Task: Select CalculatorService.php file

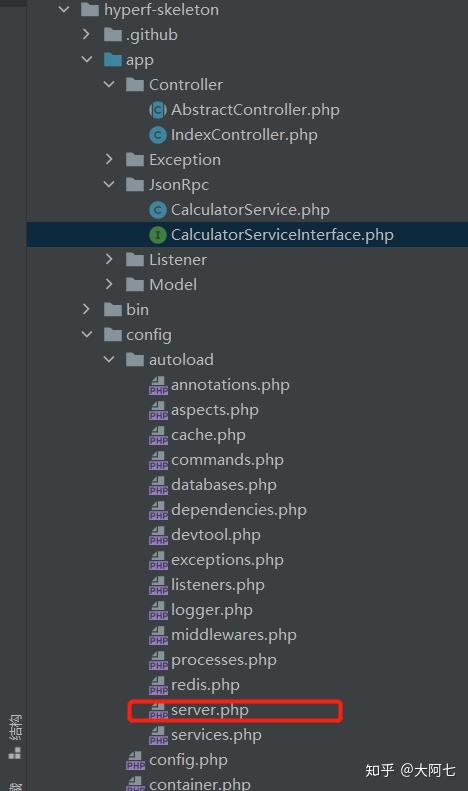Action: click(250, 209)
